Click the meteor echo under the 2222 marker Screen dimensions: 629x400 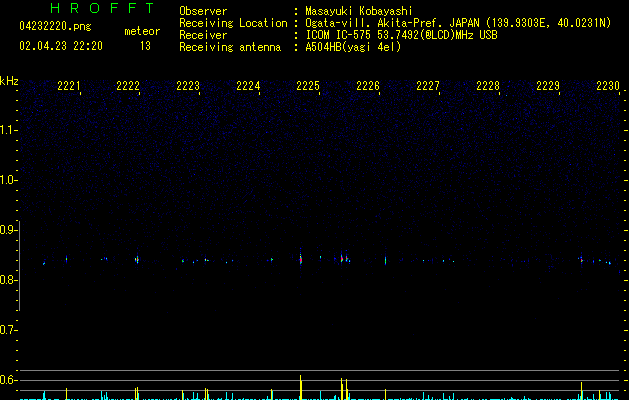tap(137, 260)
